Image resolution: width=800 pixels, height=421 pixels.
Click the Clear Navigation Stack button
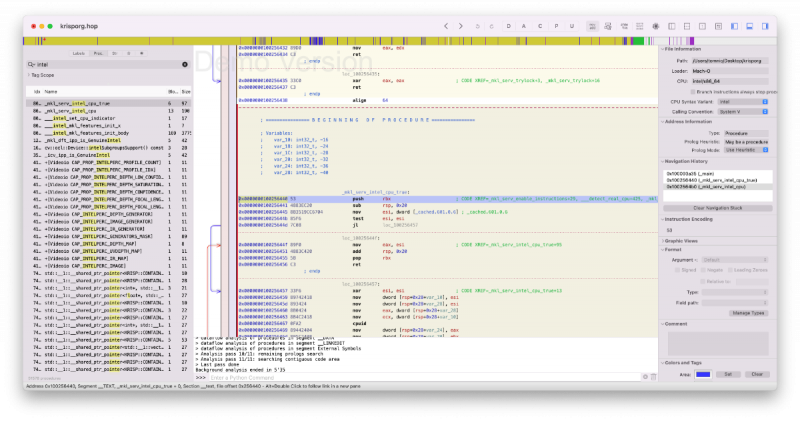point(720,207)
